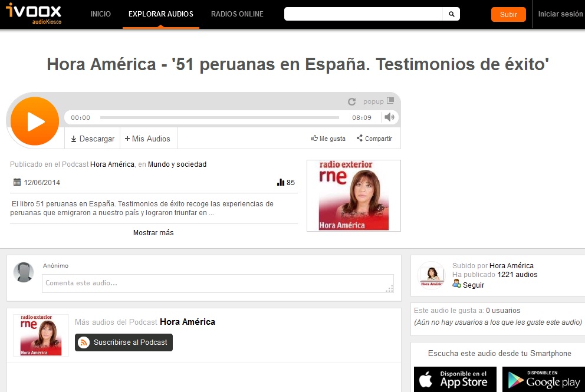Open the INICIO menu item
Screen dimensions: 585x392
100,14
